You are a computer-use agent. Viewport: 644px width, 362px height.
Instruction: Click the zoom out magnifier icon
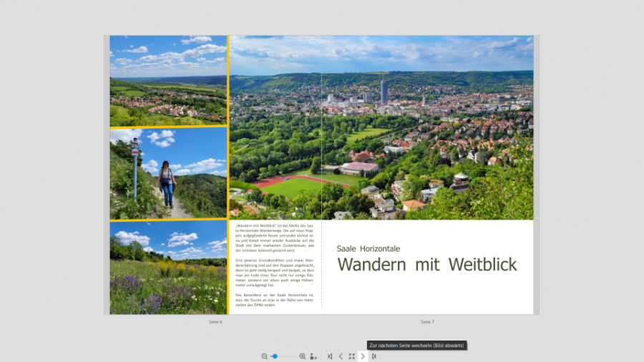(264, 356)
